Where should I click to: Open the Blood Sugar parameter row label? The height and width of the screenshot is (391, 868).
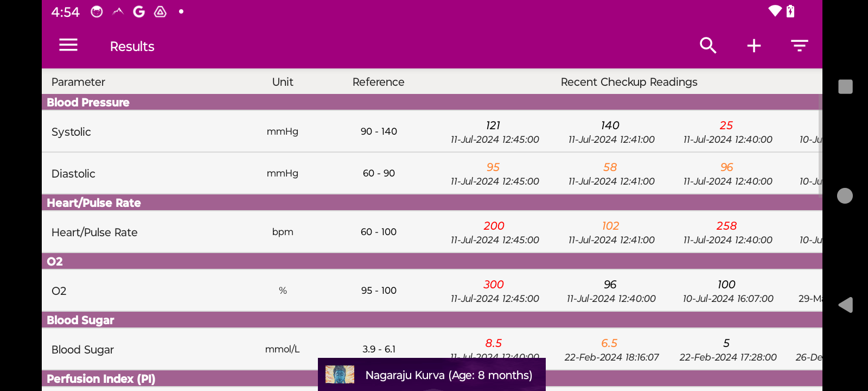[82, 350]
